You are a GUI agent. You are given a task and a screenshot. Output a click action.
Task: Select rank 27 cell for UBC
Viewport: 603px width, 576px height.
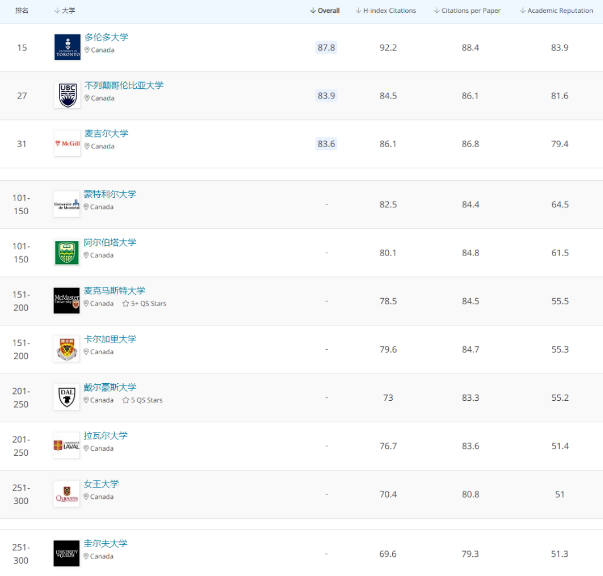pos(22,96)
